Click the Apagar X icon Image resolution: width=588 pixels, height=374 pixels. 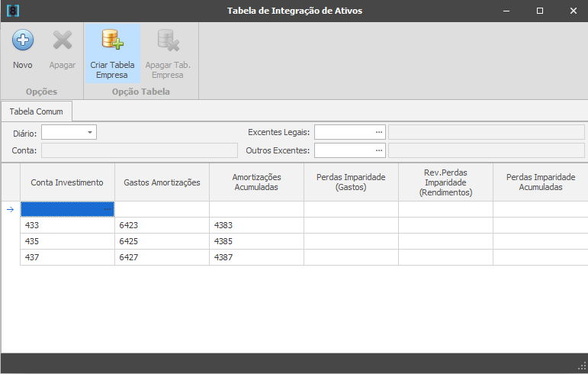pos(63,40)
